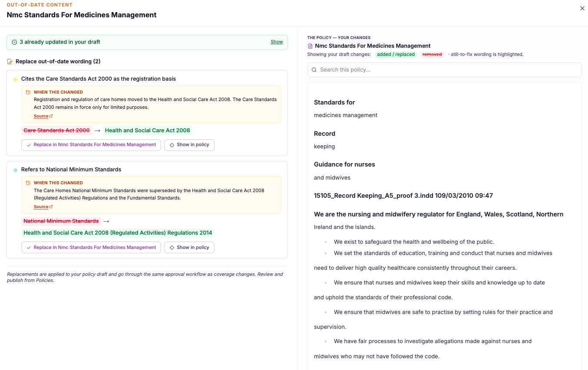Focus the 'Search this policy' field
This screenshot has width=588, height=370.
pyautogui.click(x=444, y=70)
